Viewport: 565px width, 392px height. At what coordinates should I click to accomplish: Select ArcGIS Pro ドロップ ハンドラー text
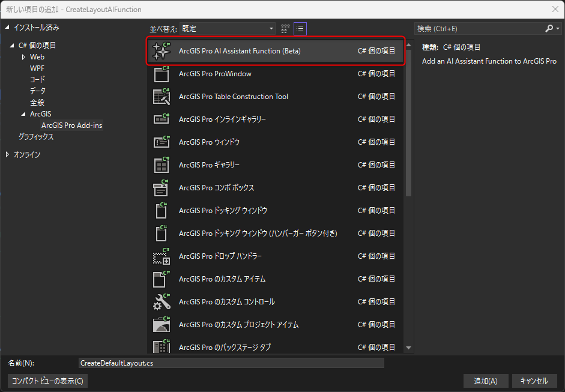(220, 256)
